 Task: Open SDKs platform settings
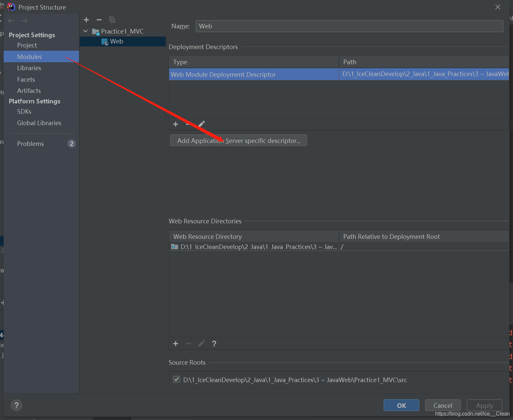pyautogui.click(x=24, y=111)
